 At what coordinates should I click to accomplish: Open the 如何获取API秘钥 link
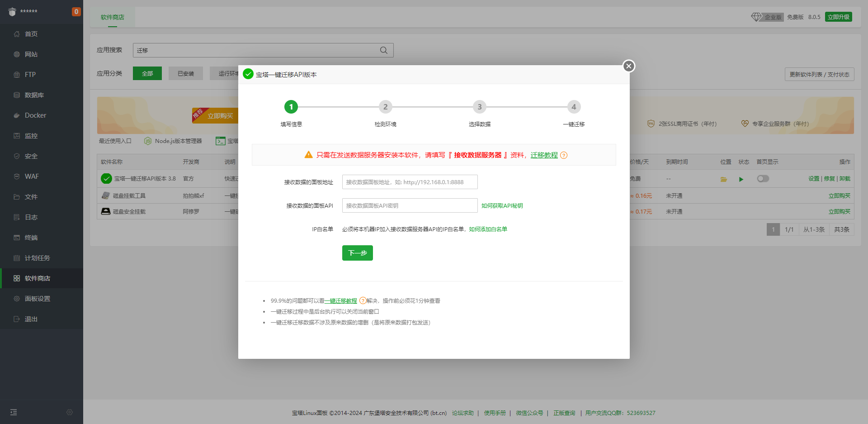point(502,206)
